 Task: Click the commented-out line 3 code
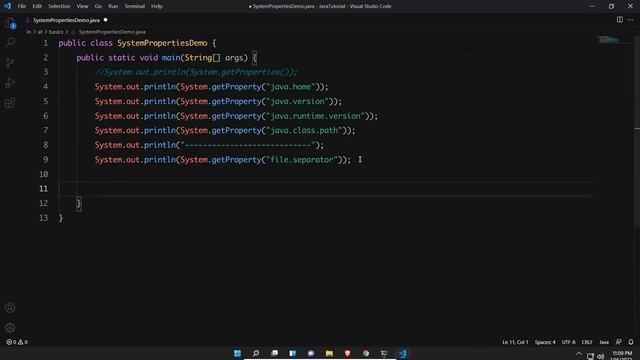(x=196, y=72)
